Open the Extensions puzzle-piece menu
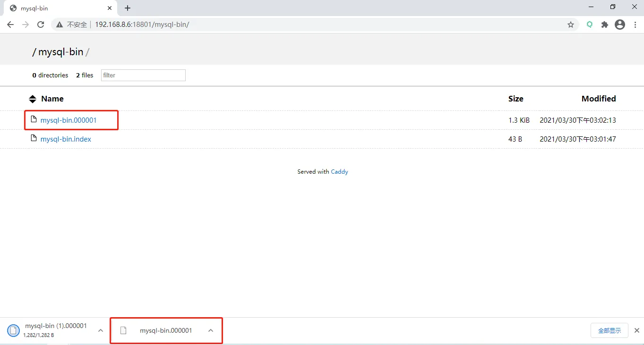 click(604, 25)
